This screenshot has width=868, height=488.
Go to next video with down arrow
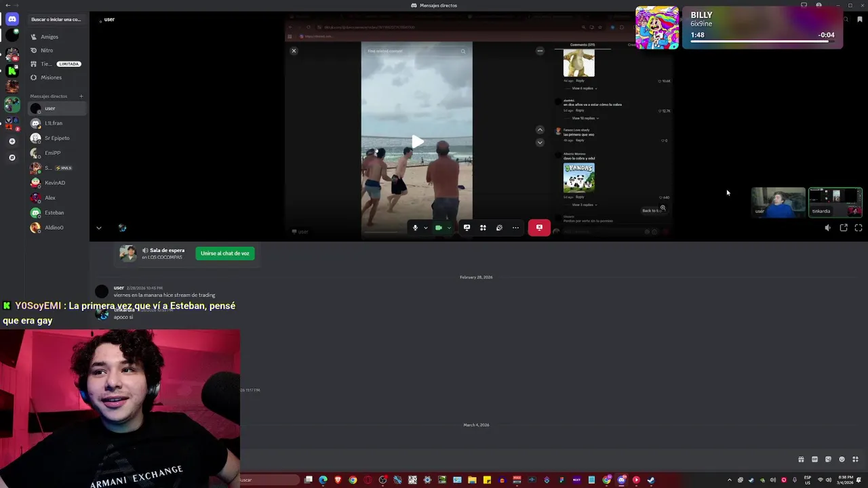click(x=540, y=142)
